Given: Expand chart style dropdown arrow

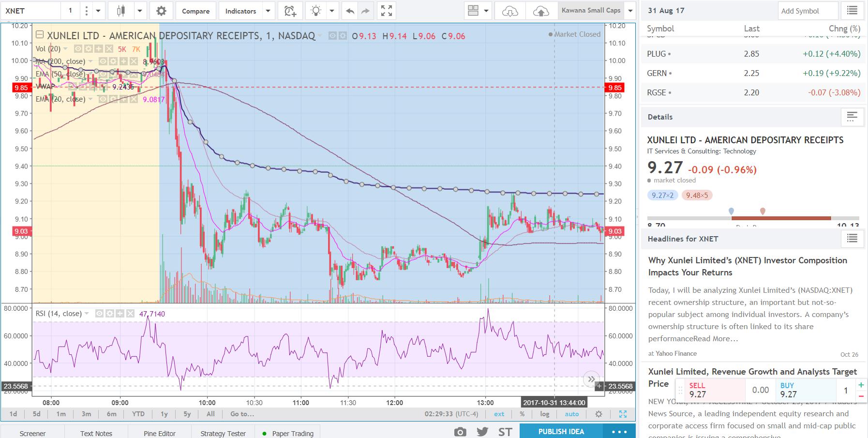Looking at the screenshot, I should click(x=140, y=11).
